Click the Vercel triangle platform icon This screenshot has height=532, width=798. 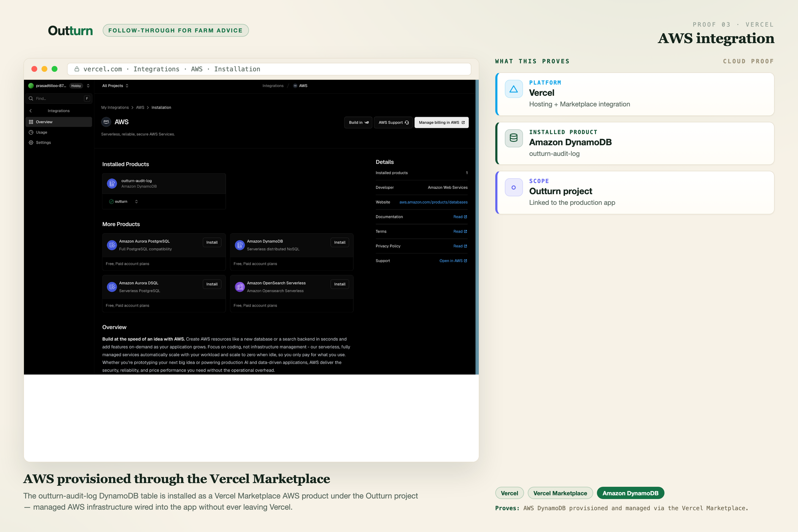point(514,89)
